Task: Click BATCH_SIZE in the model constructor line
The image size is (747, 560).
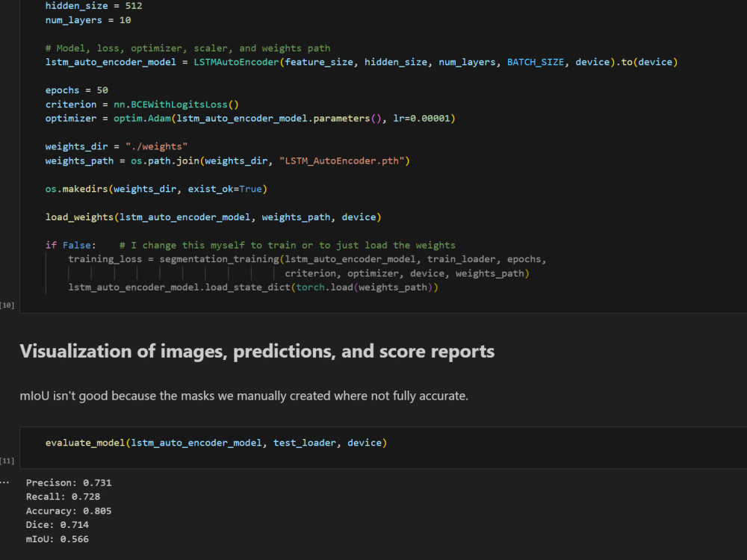Action: [536, 62]
